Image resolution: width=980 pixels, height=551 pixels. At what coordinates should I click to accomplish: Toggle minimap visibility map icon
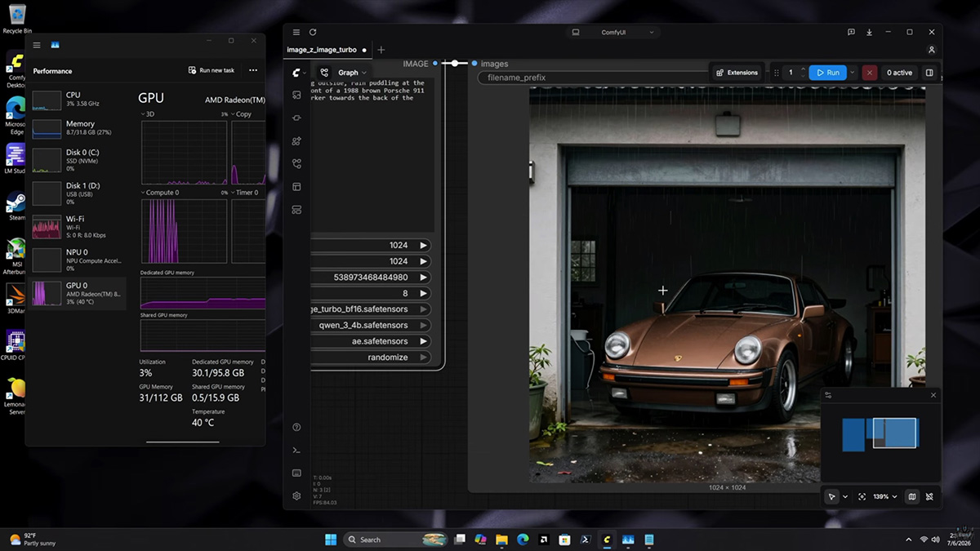912,496
